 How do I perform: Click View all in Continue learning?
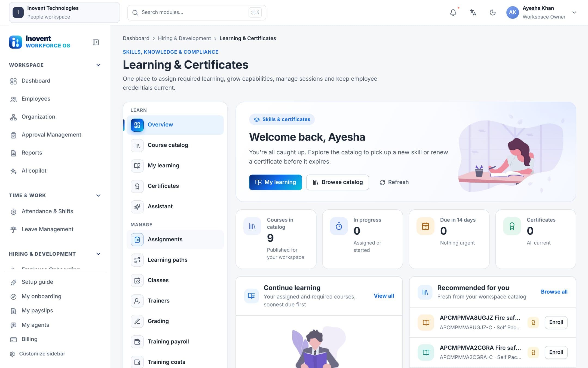click(x=384, y=296)
